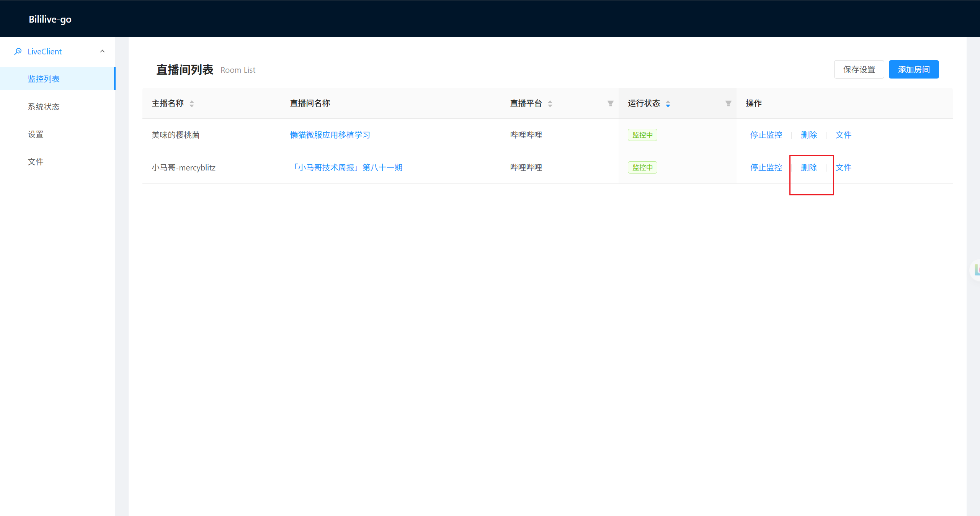Open files for 小马哥-mercyblitz room

[843, 167]
